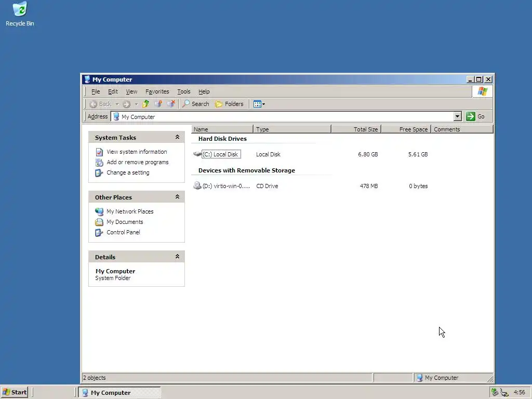This screenshot has height=399, width=532.
Task: Click the 6.80 GB total size value
Action: tap(368, 154)
